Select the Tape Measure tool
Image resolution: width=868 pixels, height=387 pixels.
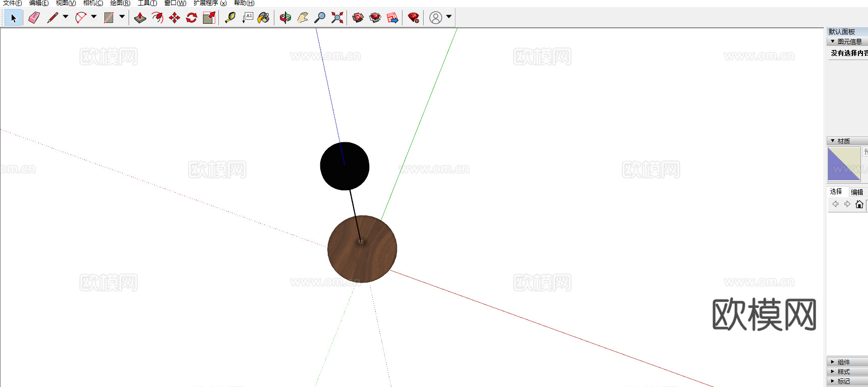pyautogui.click(x=230, y=18)
